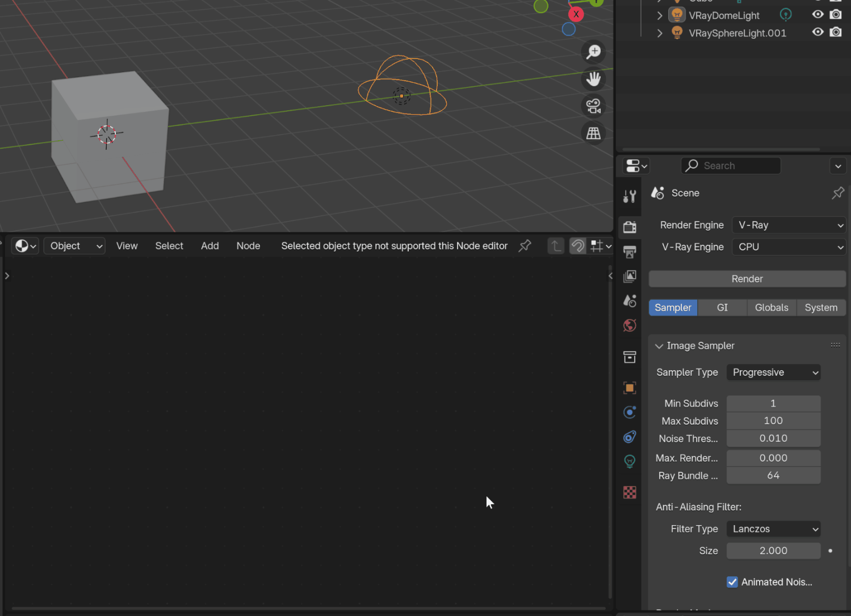
Task: Toggle the properties editor pin icon
Action: (838, 193)
